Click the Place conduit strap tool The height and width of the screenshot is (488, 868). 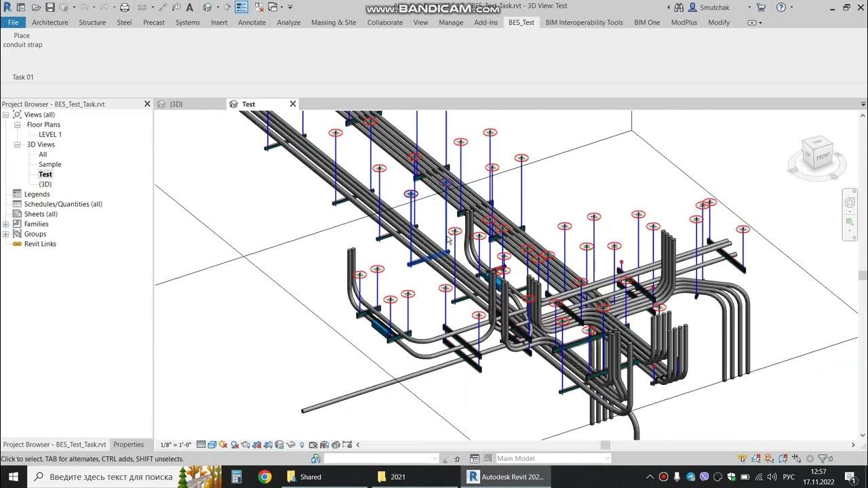pos(22,40)
